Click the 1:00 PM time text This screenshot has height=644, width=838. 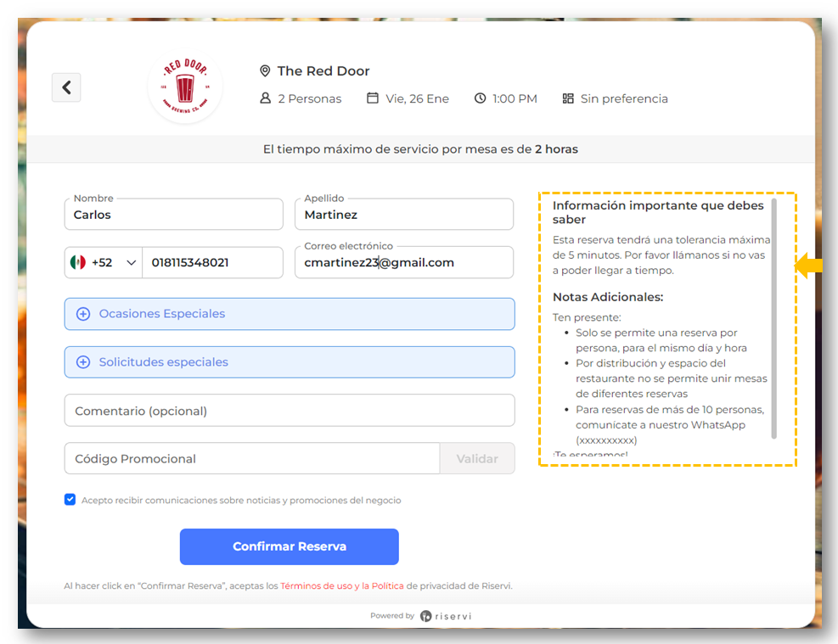(515, 98)
